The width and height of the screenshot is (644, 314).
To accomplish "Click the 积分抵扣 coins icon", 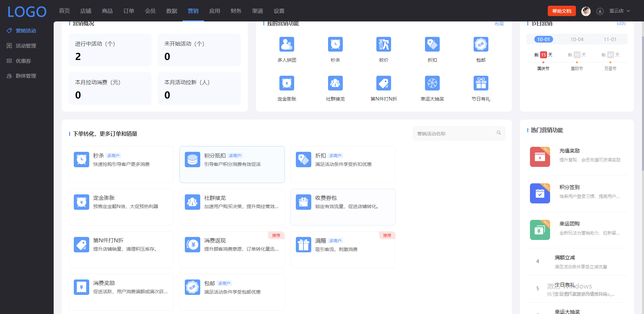I will 193,160.
